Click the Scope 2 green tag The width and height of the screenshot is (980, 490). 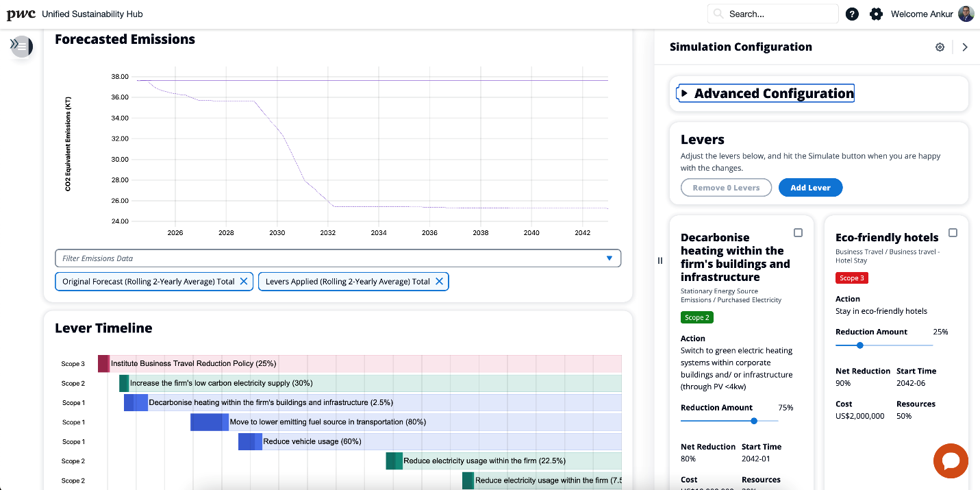coord(697,317)
